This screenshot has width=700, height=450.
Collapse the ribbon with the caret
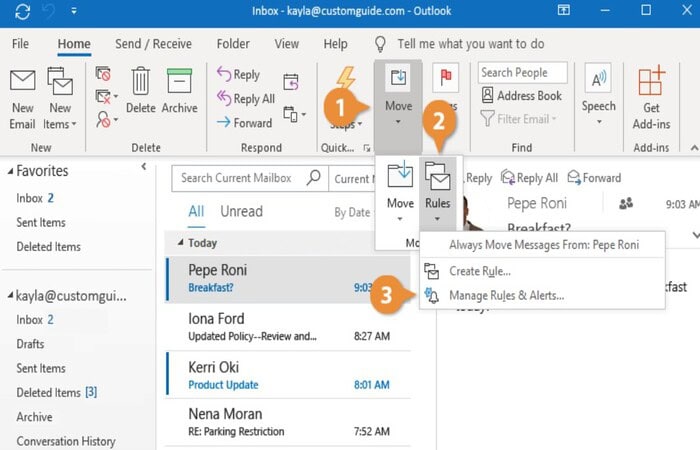(x=694, y=148)
